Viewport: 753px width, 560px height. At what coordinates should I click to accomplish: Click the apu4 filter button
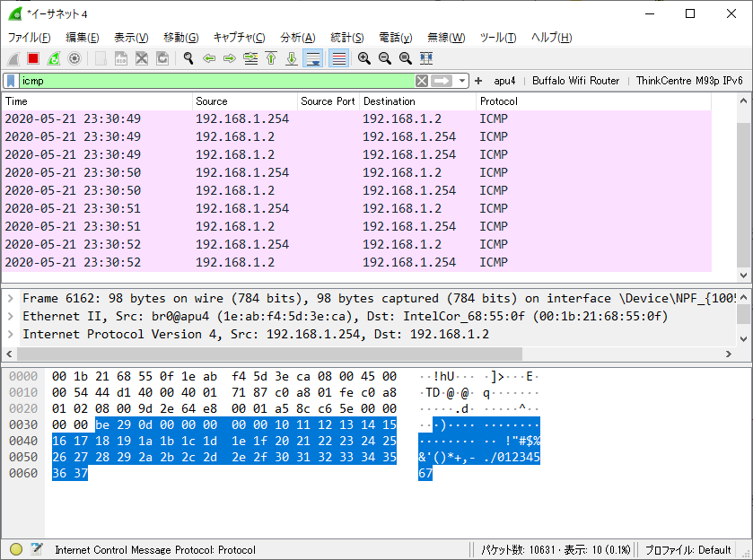tap(504, 81)
